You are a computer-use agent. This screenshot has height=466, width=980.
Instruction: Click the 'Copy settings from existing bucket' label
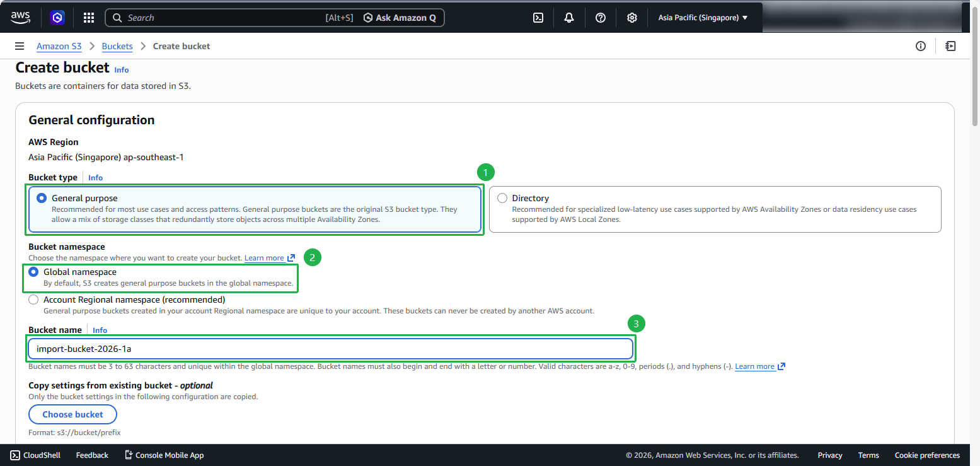pyautogui.click(x=120, y=385)
